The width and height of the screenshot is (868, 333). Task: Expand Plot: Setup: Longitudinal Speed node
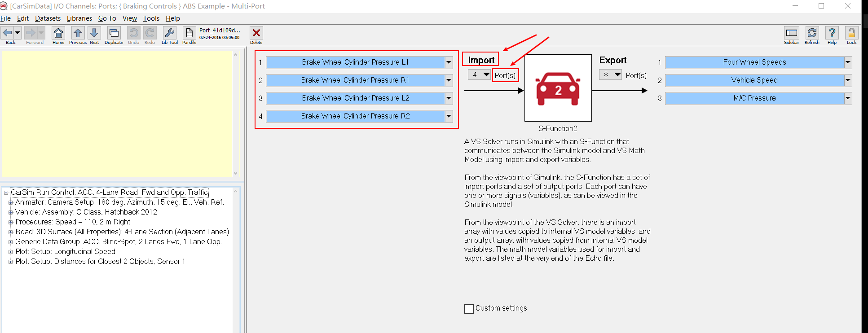tap(10, 252)
